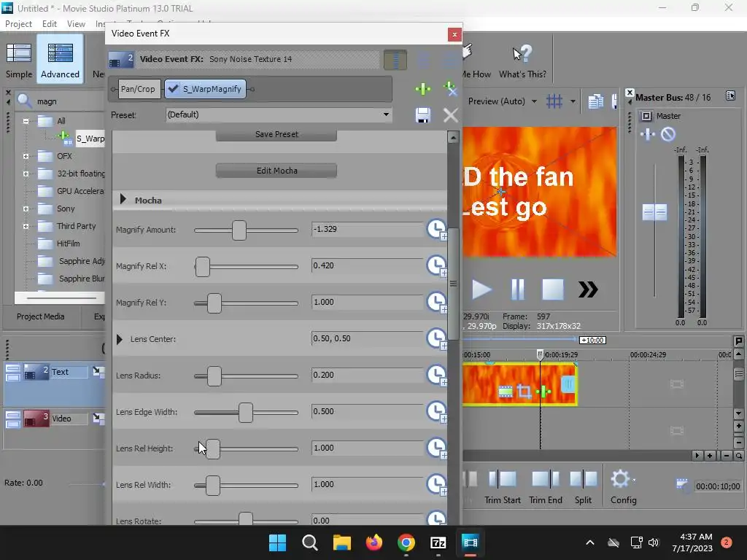
Task: Click the event FX green icon on timeline clip
Action: tap(543, 392)
